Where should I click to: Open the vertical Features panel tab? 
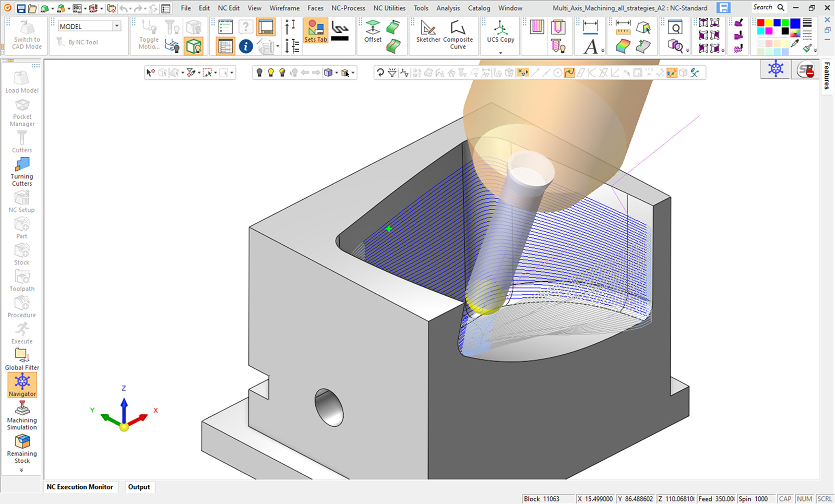click(827, 76)
